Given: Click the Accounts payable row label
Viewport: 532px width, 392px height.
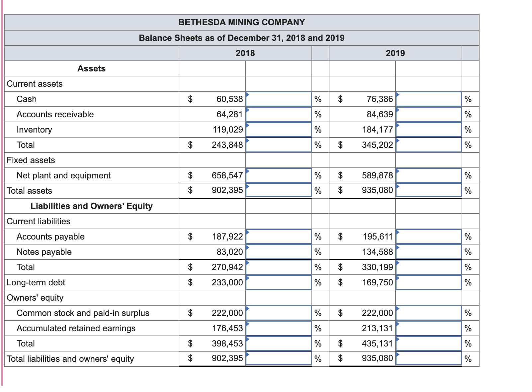Looking at the screenshot, I should tap(50, 236).
